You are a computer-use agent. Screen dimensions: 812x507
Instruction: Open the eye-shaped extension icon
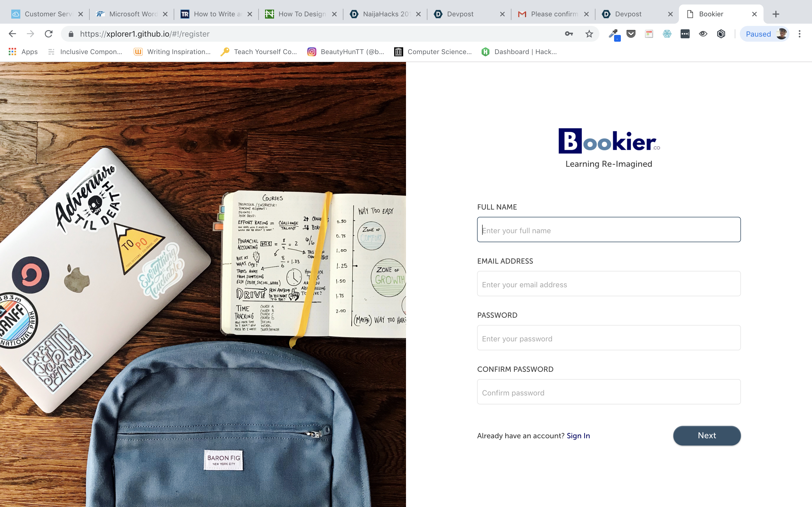click(x=703, y=34)
